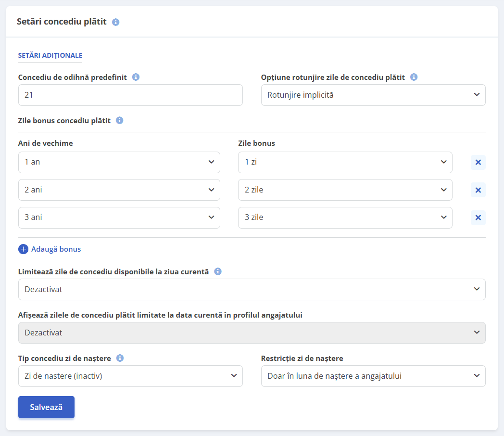Focus the Concediu de odihnă predefinit field

[130, 95]
